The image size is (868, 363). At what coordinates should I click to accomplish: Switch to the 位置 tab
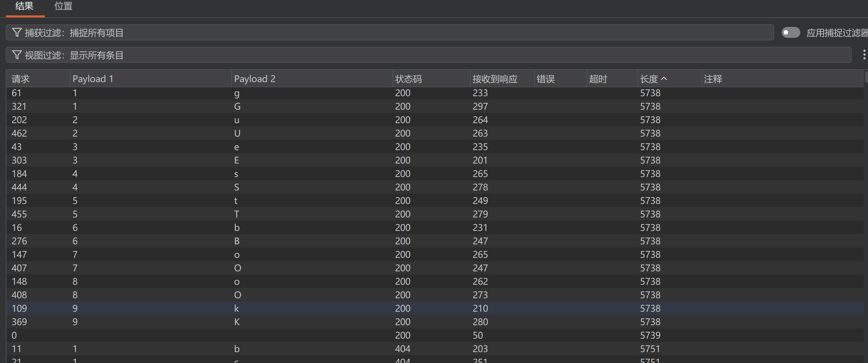[63, 6]
